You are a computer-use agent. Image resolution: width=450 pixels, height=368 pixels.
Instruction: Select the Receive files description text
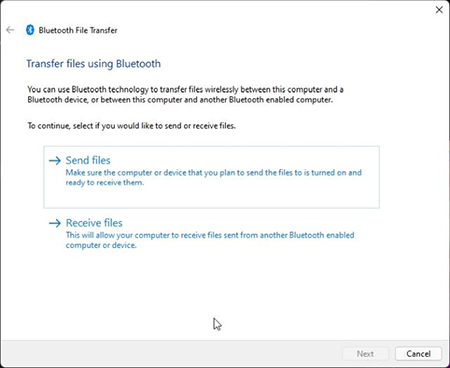click(210, 240)
